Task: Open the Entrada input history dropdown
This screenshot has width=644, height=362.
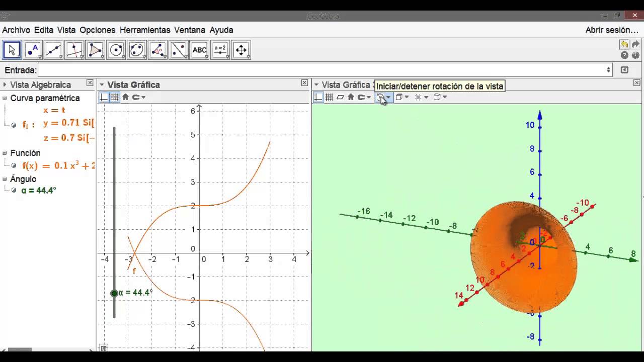Action: tap(608, 70)
